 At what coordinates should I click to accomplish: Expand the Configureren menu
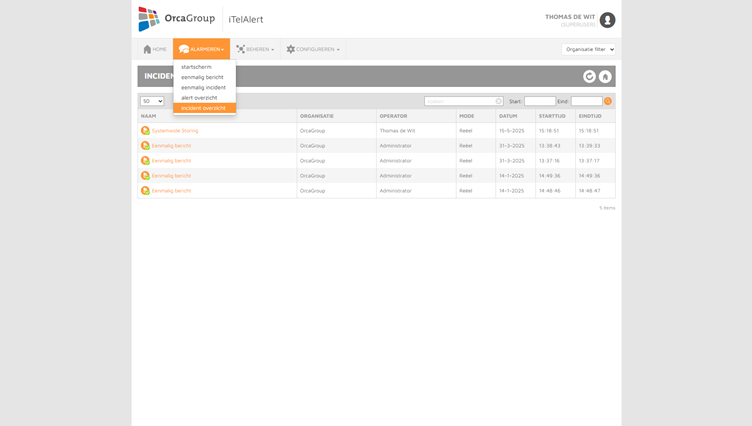[x=313, y=49]
